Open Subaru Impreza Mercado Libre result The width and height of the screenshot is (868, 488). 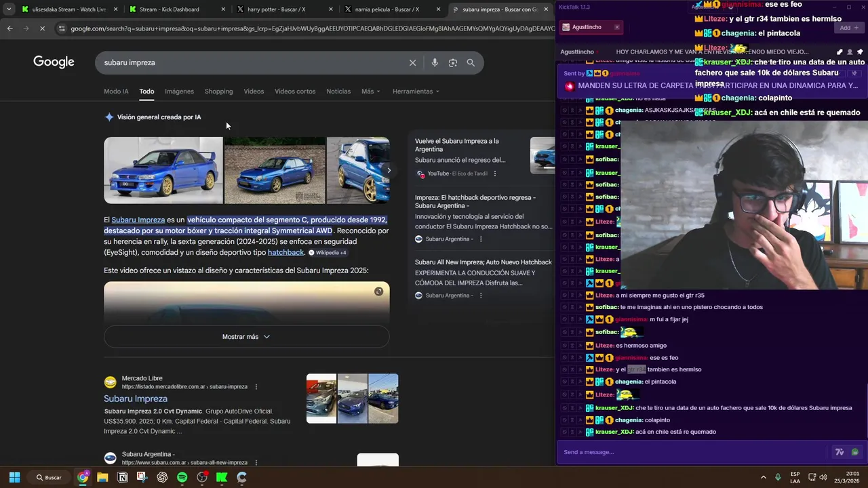coord(136,399)
